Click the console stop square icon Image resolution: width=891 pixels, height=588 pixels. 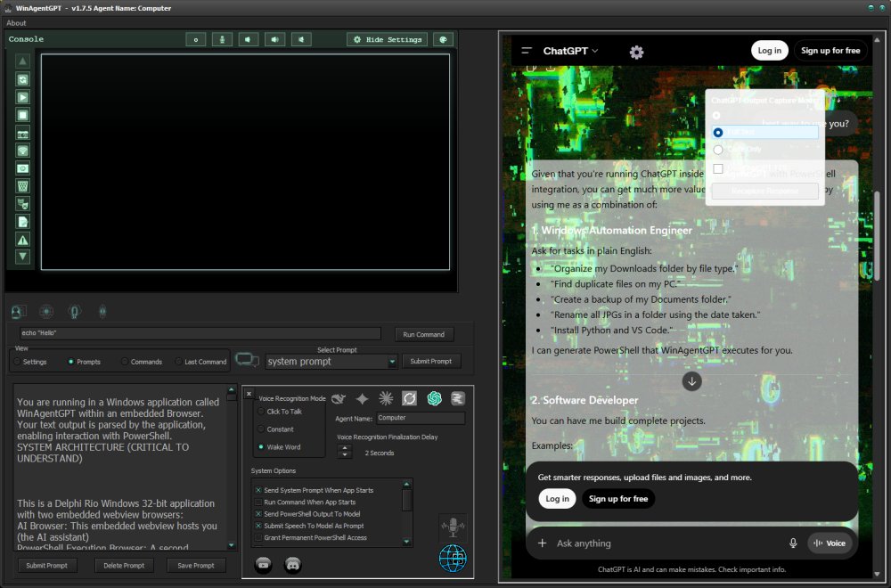tap(23, 115)
